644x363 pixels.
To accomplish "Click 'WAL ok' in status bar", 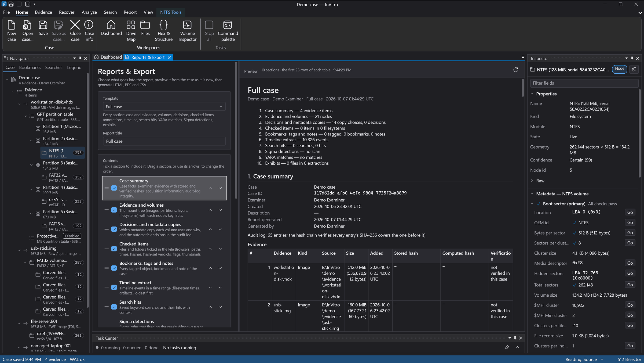I will click(77, 359).
